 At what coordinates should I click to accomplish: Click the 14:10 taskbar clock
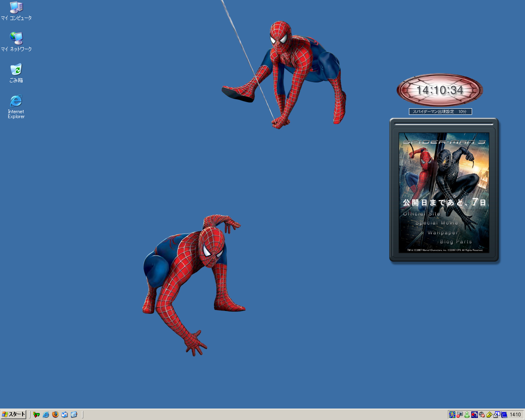point(516,415)
